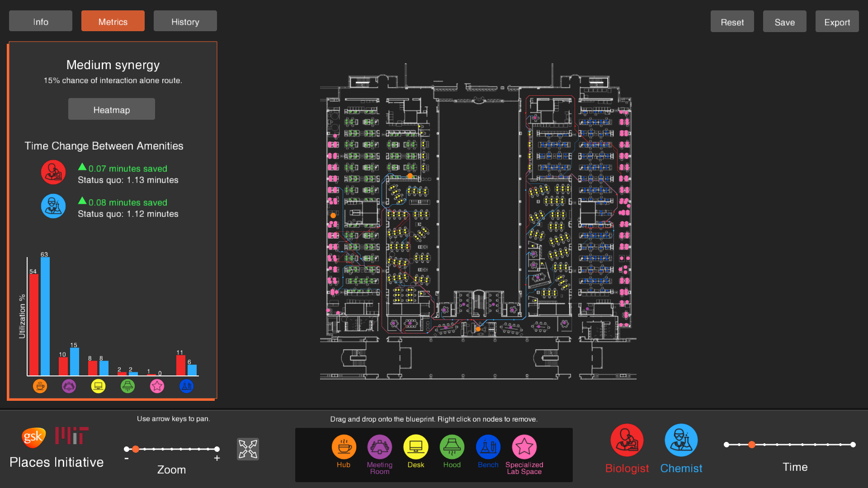Select the Hub amenity icon in palette
Viewport: 868px width, 488px height.
coord(344,447)
